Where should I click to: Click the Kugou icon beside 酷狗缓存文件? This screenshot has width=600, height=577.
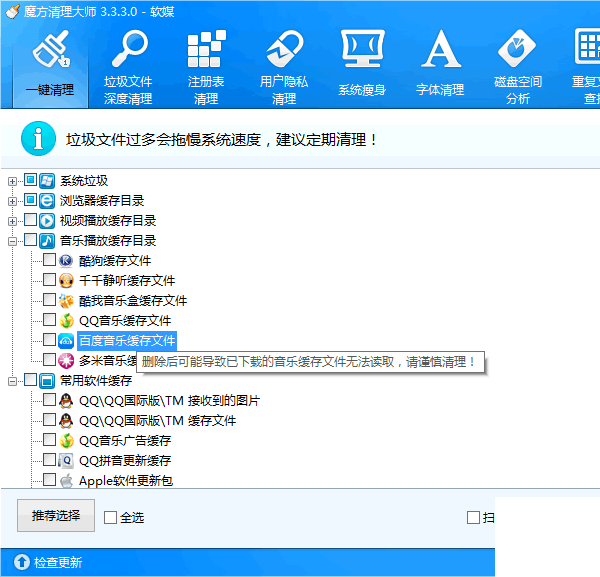point(66,261)
